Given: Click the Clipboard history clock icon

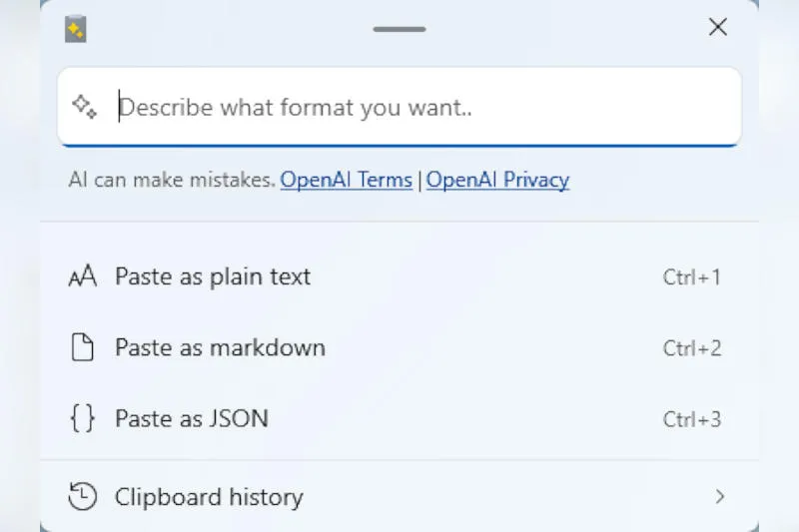Looking at the screenshot, I should point(83,496).
